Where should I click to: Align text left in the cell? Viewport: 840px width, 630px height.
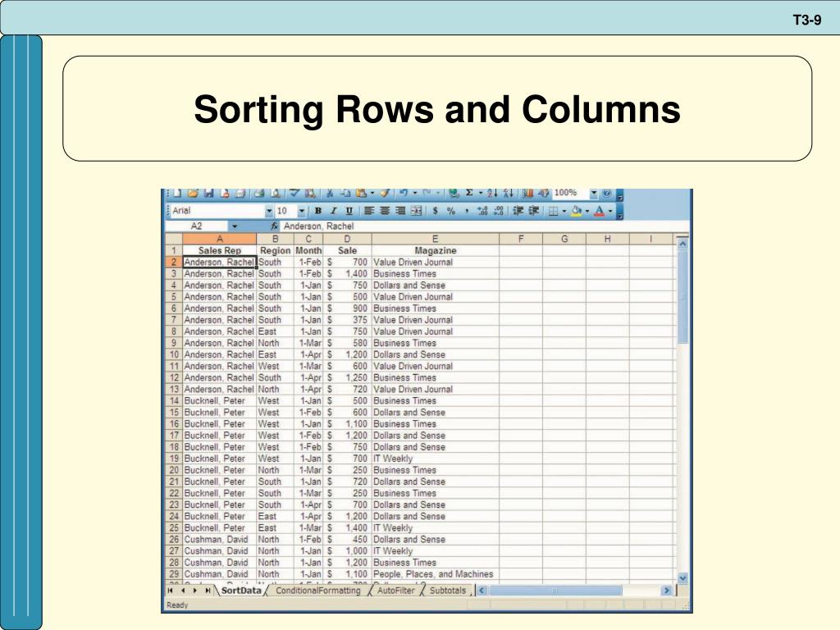[369, 211]
